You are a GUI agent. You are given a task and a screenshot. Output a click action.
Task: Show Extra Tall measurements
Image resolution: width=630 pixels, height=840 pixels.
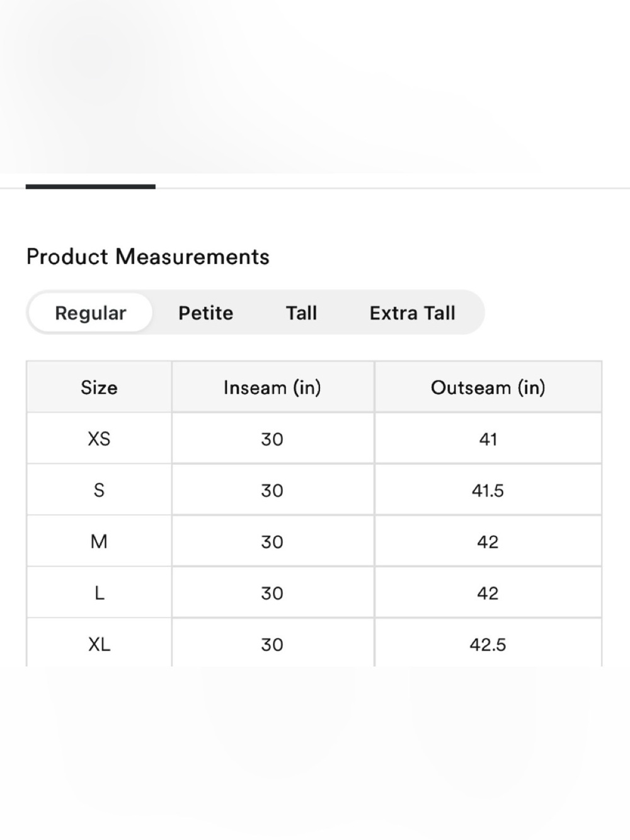tap(412, 313)
